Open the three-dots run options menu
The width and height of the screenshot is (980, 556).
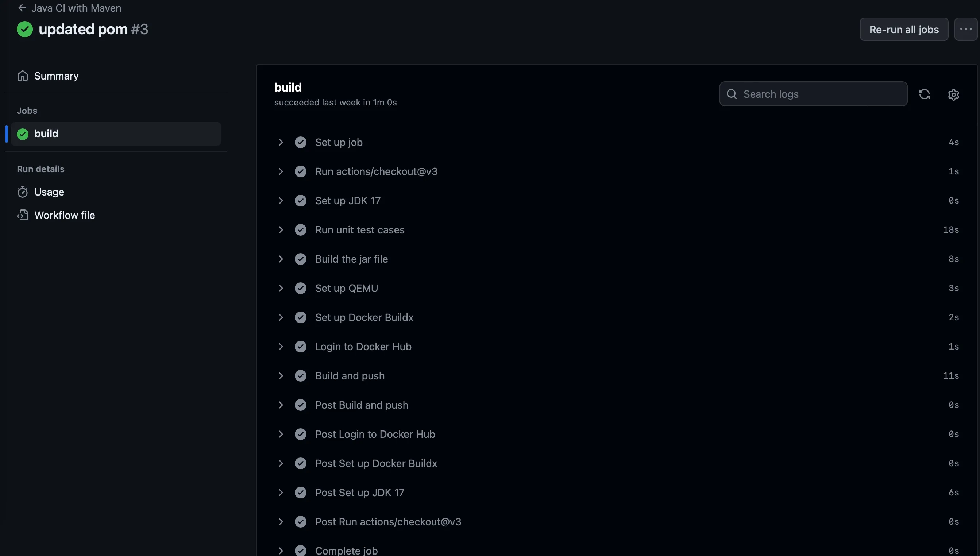click(x=966, y=29)
